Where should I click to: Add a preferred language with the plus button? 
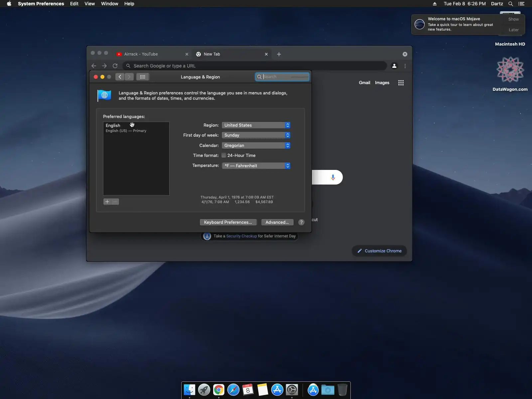tap(107, 202)
